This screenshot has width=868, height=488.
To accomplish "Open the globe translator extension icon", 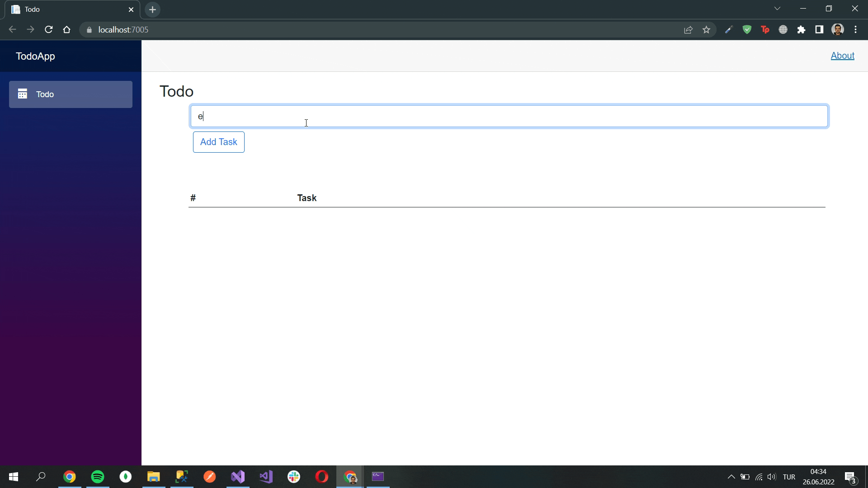I will tap(783, 29).
